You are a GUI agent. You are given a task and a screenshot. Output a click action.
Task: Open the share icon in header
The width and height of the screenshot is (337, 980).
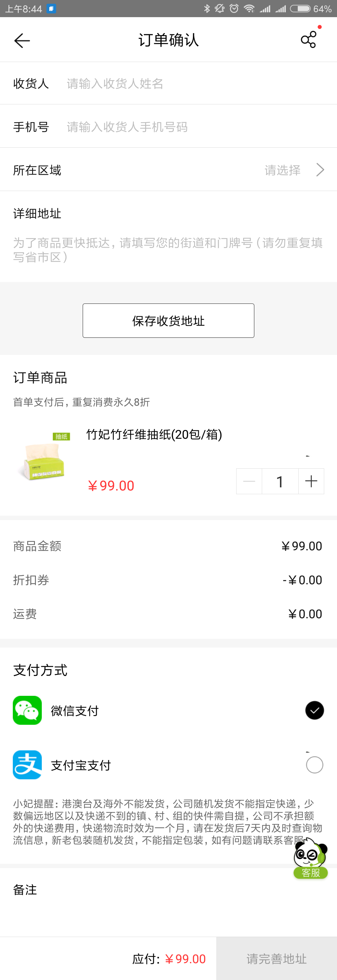click(x=308, y=40)
